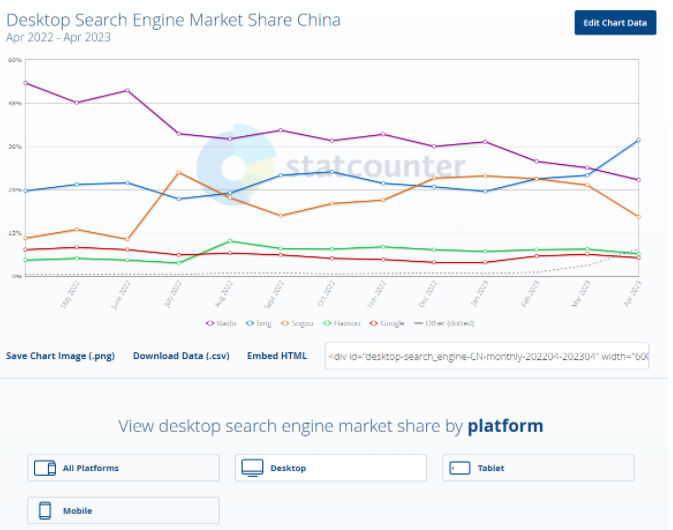Click the Baidu data point at May 2022
Image resolution: width=673 pixels, height=530 pixels.
[77, 103]
